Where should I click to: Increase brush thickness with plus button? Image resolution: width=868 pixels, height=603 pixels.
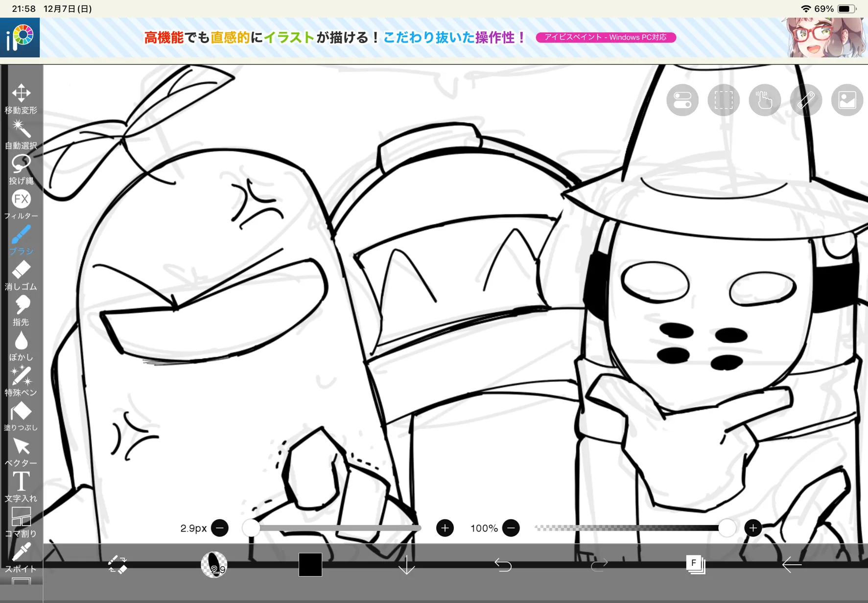coord(445,528)
